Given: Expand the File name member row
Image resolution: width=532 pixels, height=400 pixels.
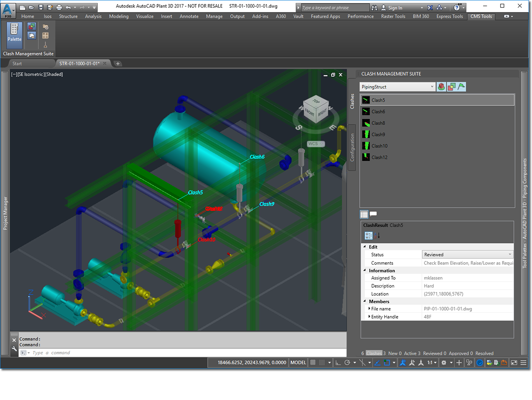Looking at the screenshot, I should point(369,309).
